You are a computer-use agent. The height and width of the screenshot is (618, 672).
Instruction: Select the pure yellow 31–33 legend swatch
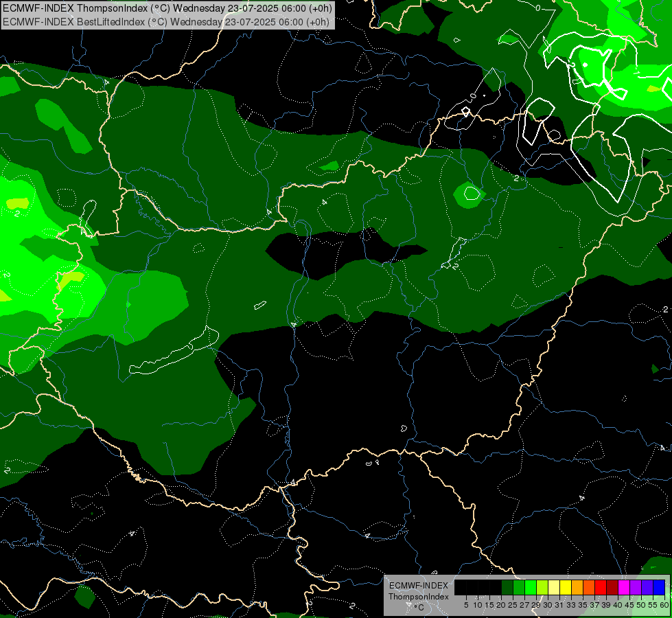click(566, 587)
